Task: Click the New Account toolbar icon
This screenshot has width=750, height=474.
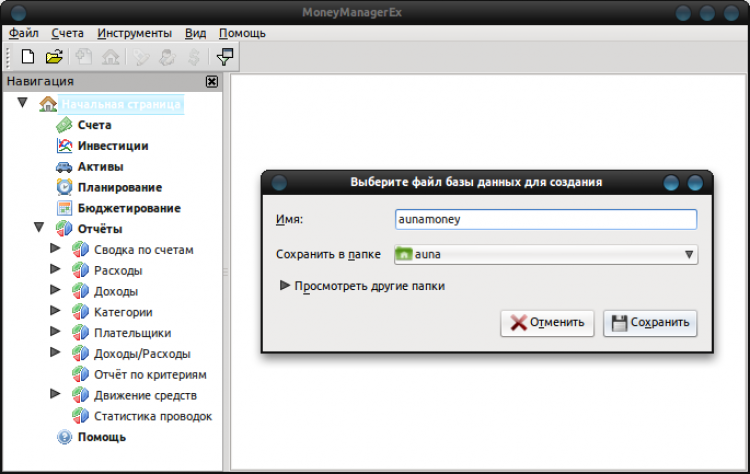Action: point(84,57)
